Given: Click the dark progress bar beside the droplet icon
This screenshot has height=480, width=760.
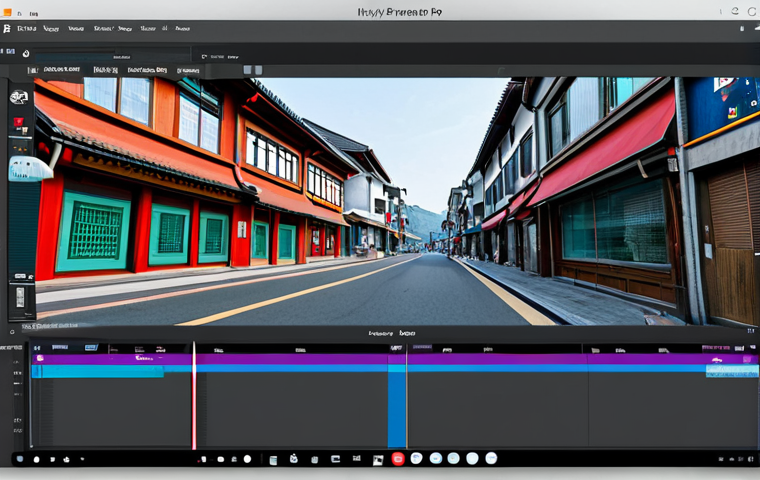Looking at the screenshot, I should tap(111, 54).
